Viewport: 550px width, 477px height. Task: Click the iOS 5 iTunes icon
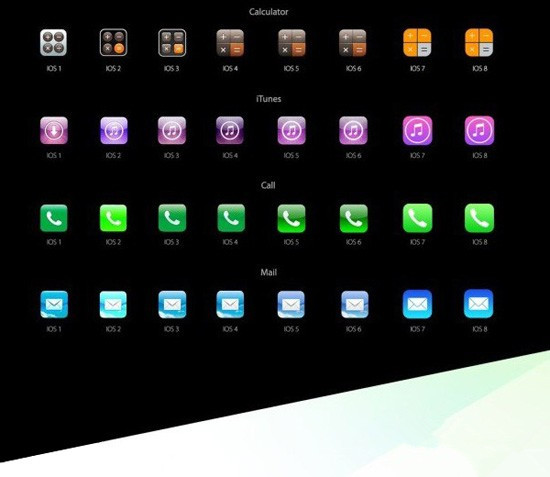tap(291, 130)
